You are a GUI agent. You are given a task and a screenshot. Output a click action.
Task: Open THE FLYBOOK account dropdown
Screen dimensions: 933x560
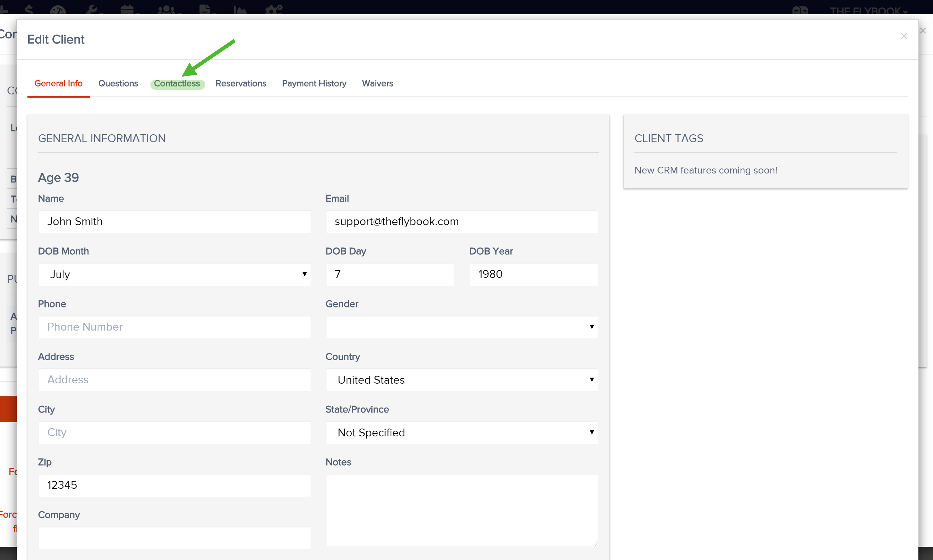tap(868, 11)
